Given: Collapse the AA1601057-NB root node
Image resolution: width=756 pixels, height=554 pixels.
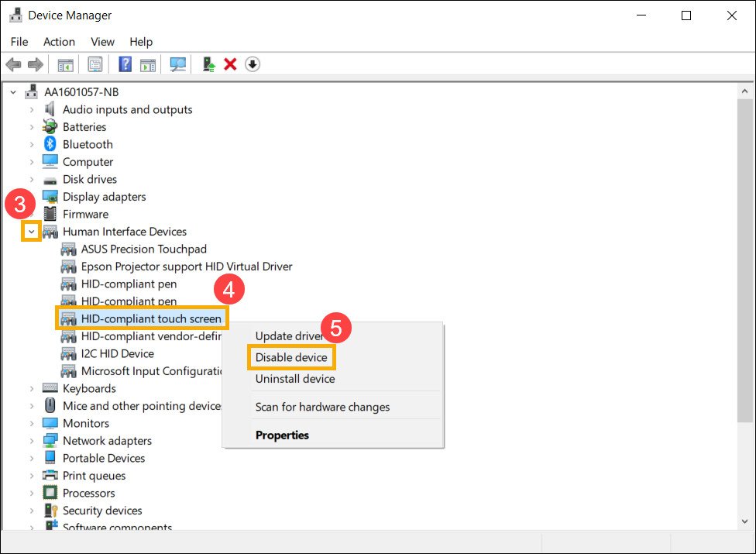Looking at the screenshot, I should click(x=13, y=92).
